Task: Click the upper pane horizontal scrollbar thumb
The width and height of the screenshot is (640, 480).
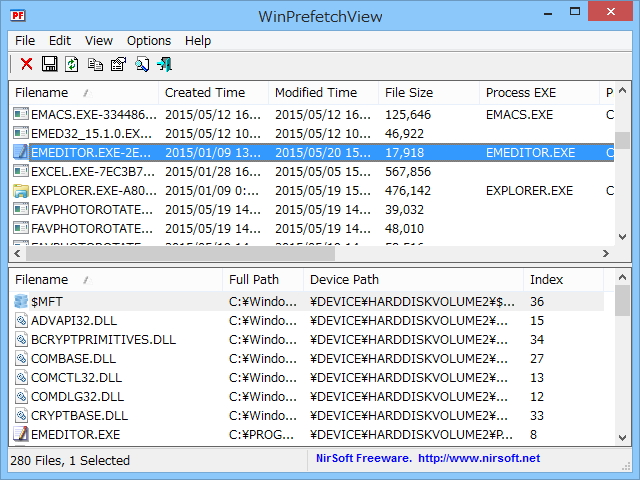Action: tap(180, 253)
